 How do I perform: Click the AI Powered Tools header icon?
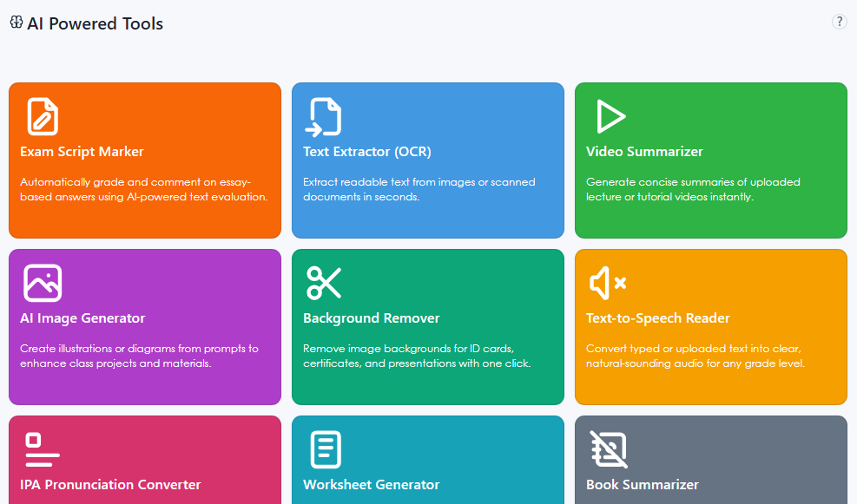(x=16, y=23)
